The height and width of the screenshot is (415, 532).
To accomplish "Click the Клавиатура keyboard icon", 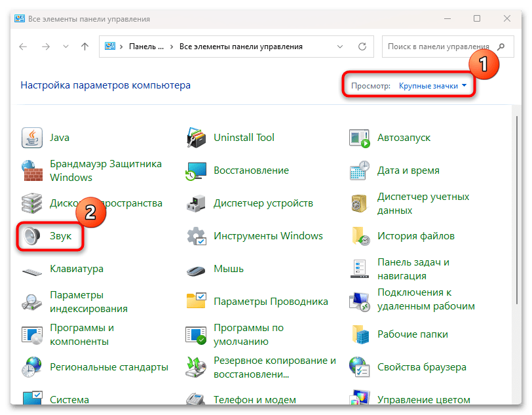I will click(x=33, y=269).
